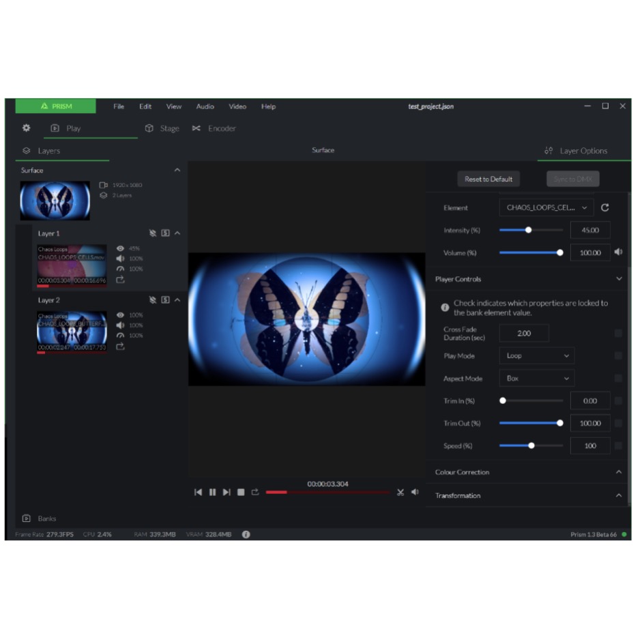The width and height of the screenshot is (644, 644).
Task: Adjust the Speed slider
Action: (531, 446)
